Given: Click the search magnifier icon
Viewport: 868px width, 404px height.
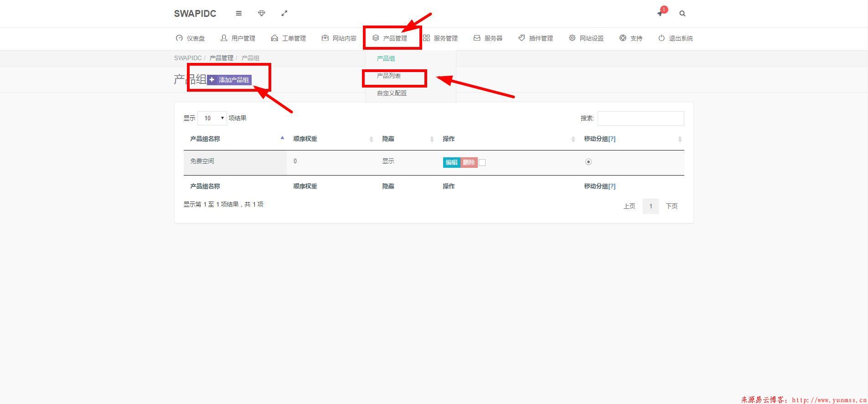Looking at the screenshot, I should pos(682,14).
